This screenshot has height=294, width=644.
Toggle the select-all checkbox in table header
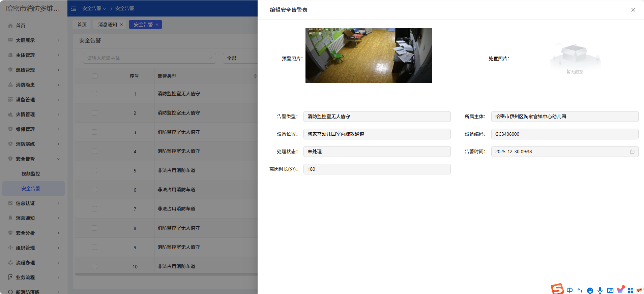95,76
